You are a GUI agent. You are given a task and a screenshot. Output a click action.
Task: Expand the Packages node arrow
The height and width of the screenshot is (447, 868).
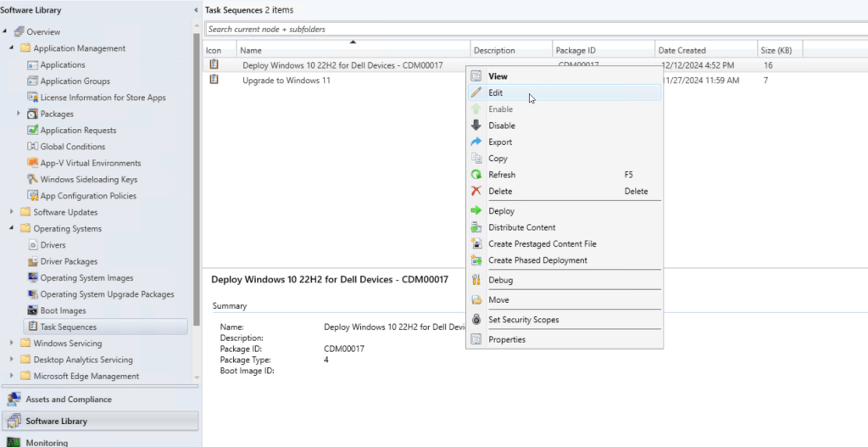click(19, 114)
